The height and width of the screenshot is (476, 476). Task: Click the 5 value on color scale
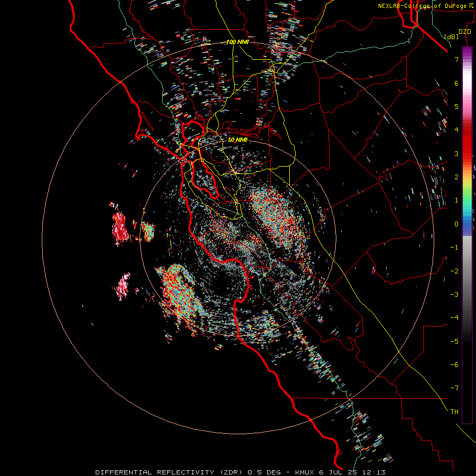[456, 106]
